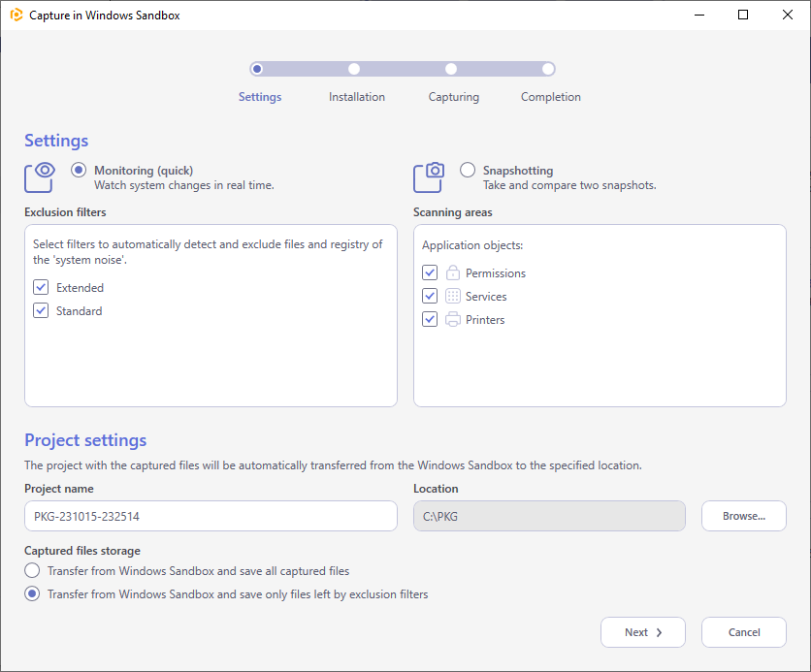
Task: Go to the Installation step label
Action: pos(357,97)
